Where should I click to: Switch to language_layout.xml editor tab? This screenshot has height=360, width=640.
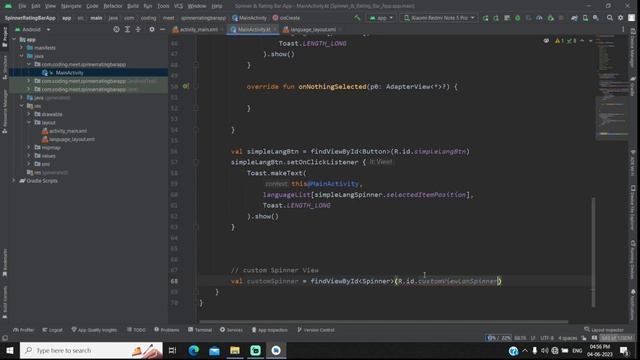point(312,29)
